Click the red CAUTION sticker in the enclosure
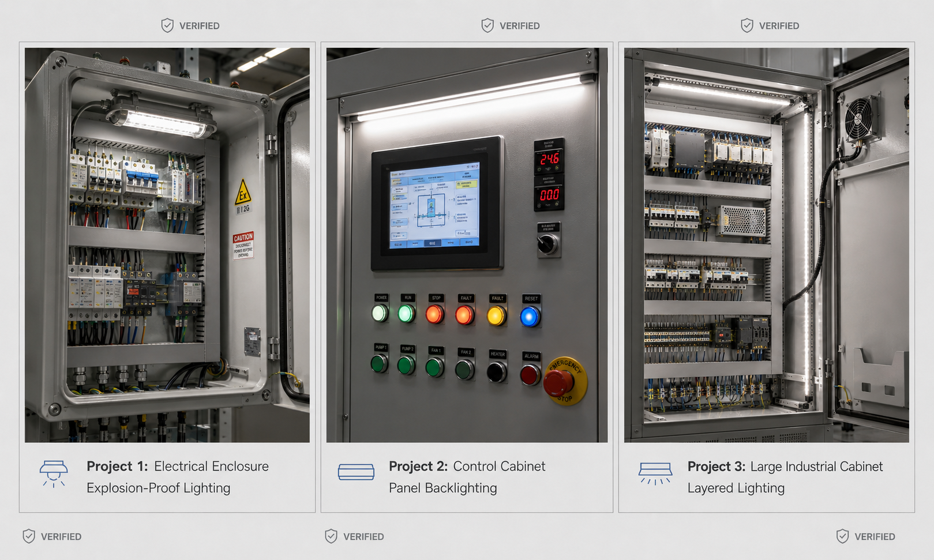 pyautogui.click(x=243, y=245)
